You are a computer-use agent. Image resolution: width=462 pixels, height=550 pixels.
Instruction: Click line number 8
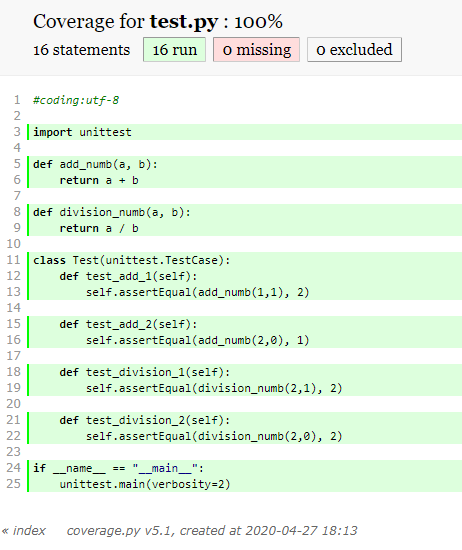[17, 212]
